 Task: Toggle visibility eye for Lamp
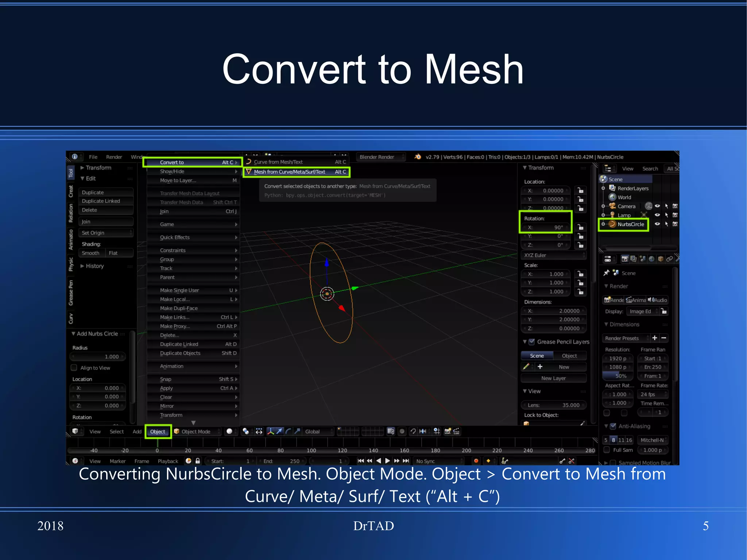(x=657, y=215)
